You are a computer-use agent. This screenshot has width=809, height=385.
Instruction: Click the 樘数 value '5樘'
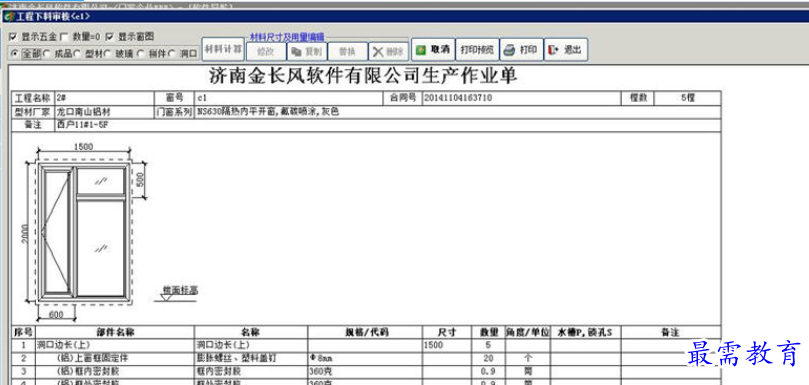[688, 98]
